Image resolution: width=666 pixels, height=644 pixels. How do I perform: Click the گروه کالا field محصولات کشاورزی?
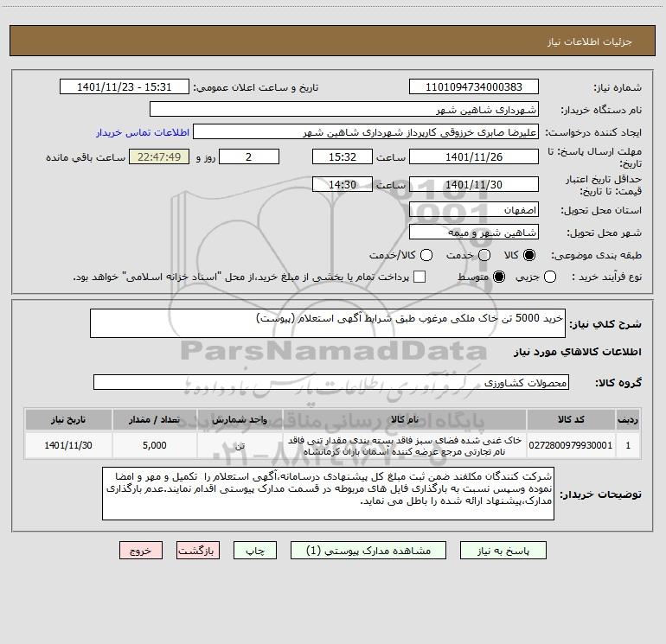pyautogui.click(x=331, y=382)
